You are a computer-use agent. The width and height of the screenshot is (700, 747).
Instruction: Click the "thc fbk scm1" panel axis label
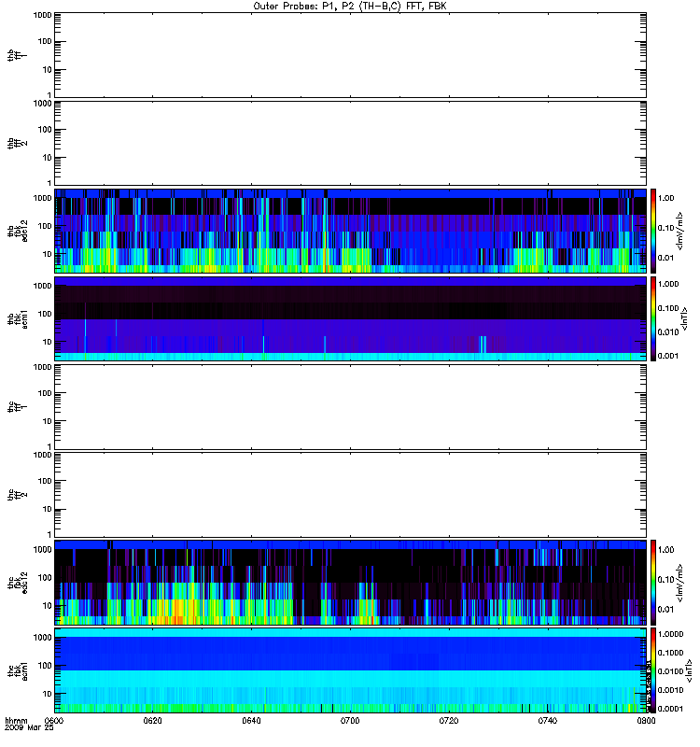pyautogui.click(x=18, y=670)
